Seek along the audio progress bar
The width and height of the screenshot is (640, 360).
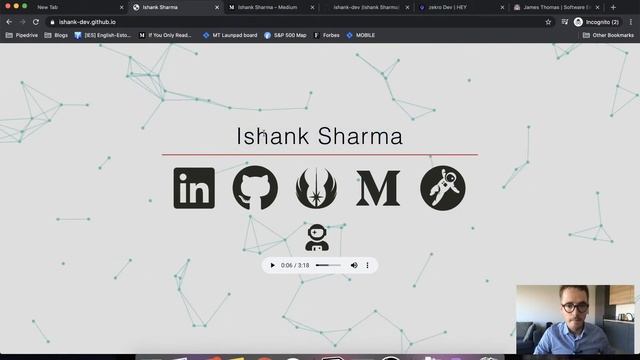tap(328, 265)
